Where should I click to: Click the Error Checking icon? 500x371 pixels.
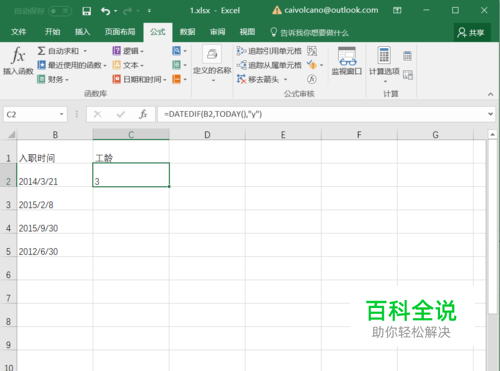tap(312, 65)
